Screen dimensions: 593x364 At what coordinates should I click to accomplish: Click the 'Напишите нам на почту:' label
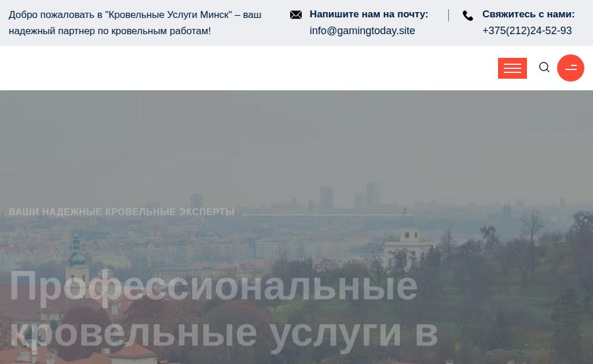coord(369,14)
